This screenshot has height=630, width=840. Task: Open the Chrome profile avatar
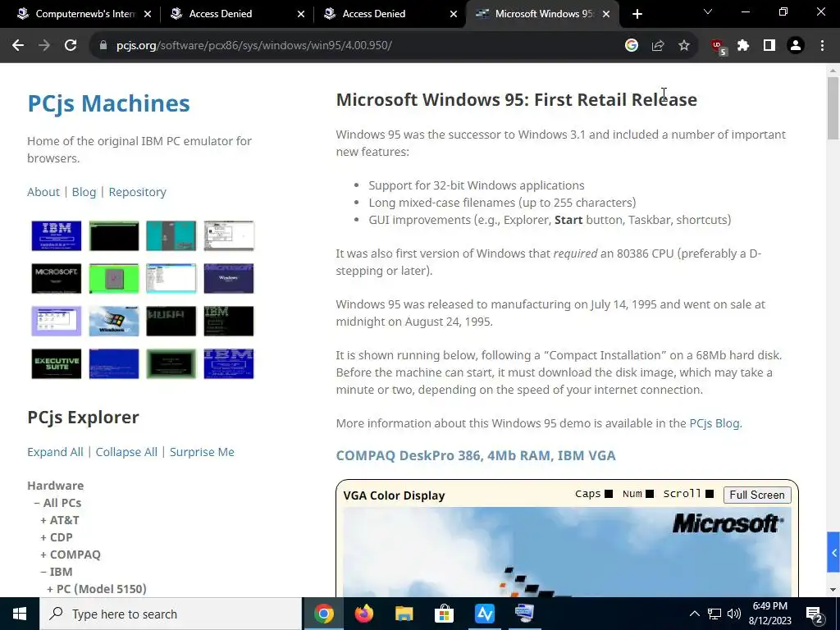(796, 46)
